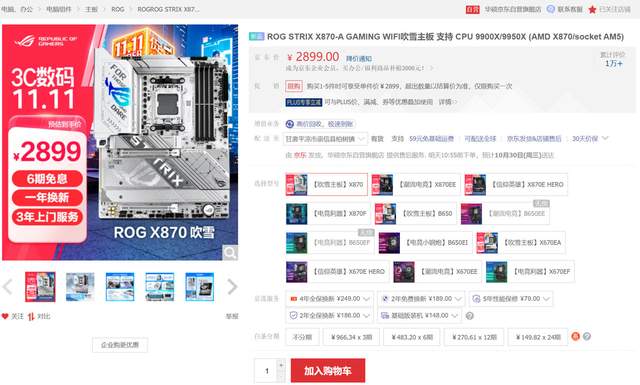Click the 1万+ cumulative reviews count
The height and width of the screenshot is (385, 640).
click(x=613, y=63)
